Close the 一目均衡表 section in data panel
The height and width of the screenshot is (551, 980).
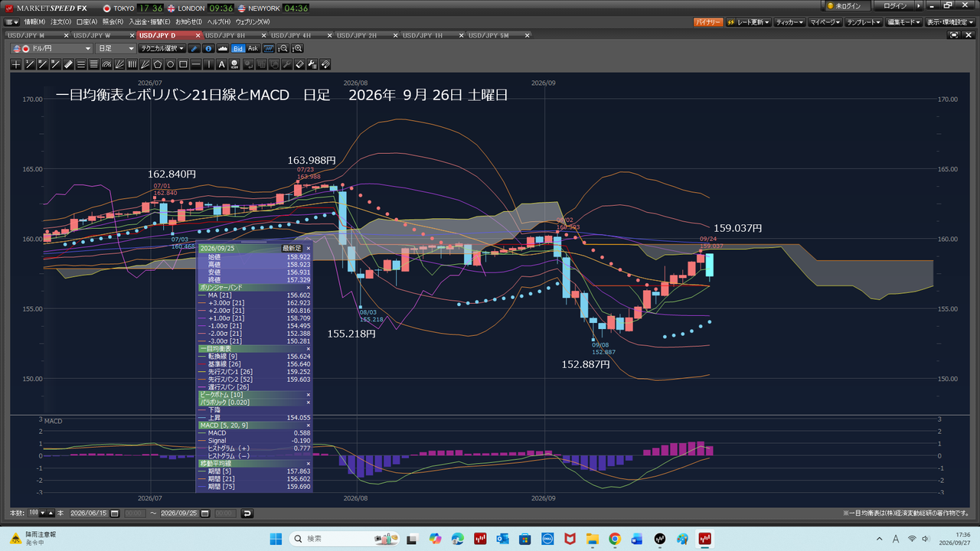(309, 348)
